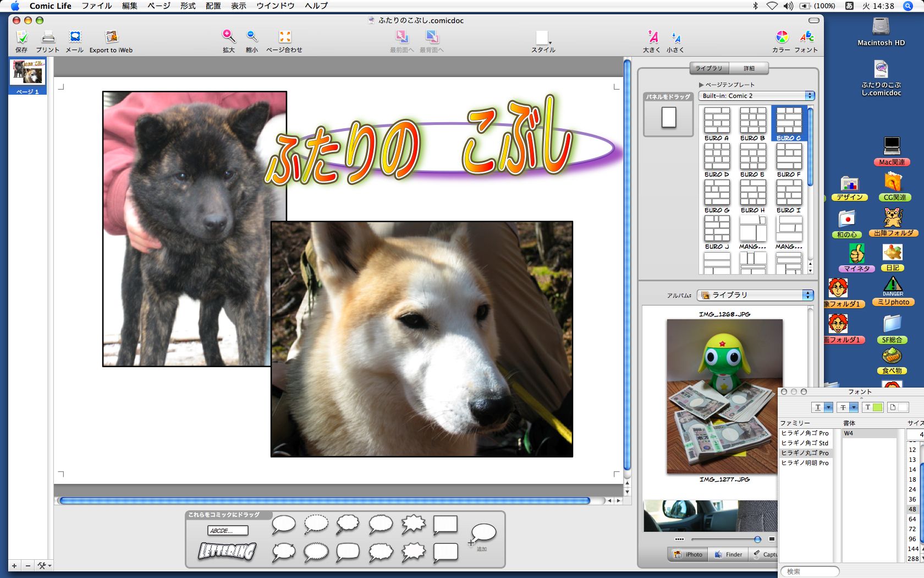Select the LETTERING text element
Screen dimensions: 924x578
pyautogui.click(x=227, y=550)
